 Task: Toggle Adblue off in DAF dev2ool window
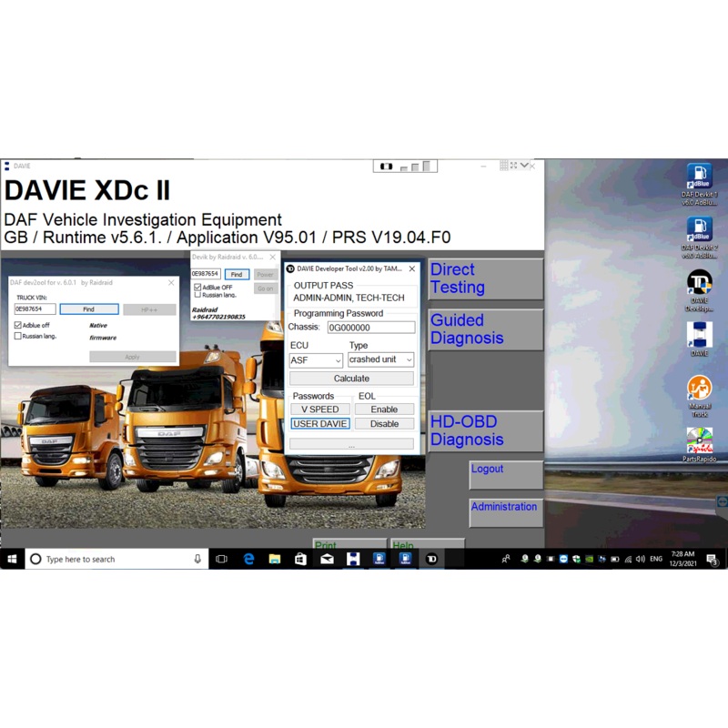point(17,325)
